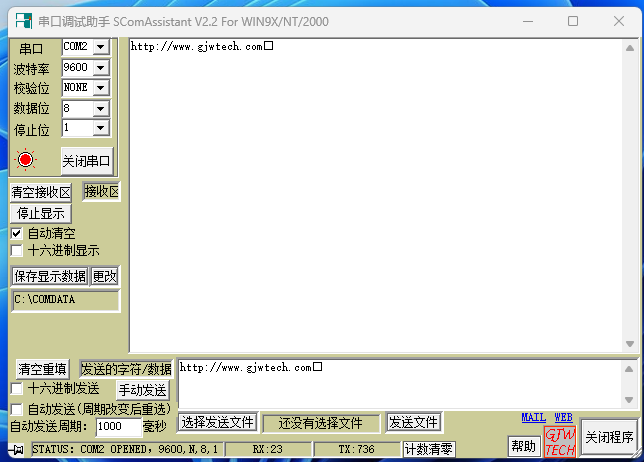Click the 计数清零 counter reset button

tap(429, 449)
